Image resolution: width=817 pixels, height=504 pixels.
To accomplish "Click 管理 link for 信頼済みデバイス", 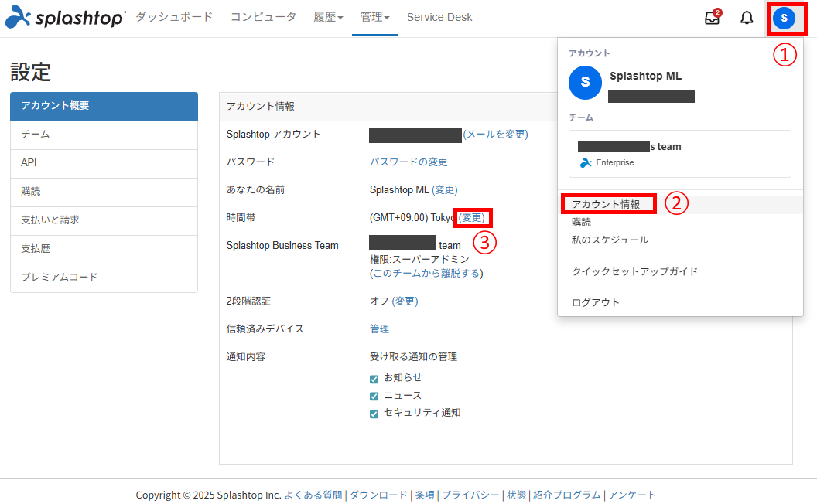I will (379, 329).
